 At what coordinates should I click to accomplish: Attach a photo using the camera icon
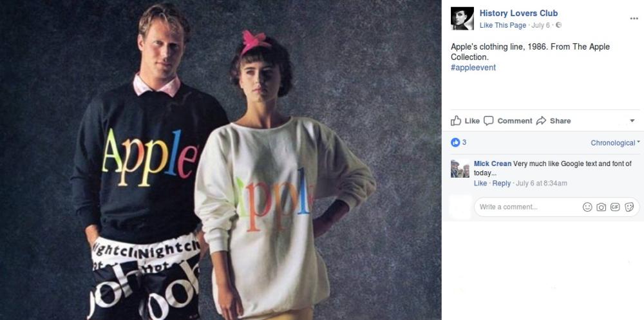(601, 207)
